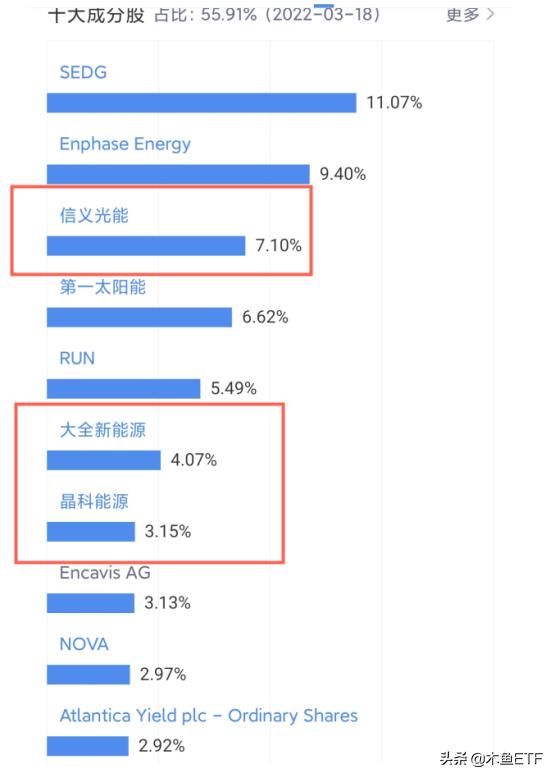Click the NOVA 2.97% bar
This screenshot has width=555, height=778.
[x=88, y=675]
